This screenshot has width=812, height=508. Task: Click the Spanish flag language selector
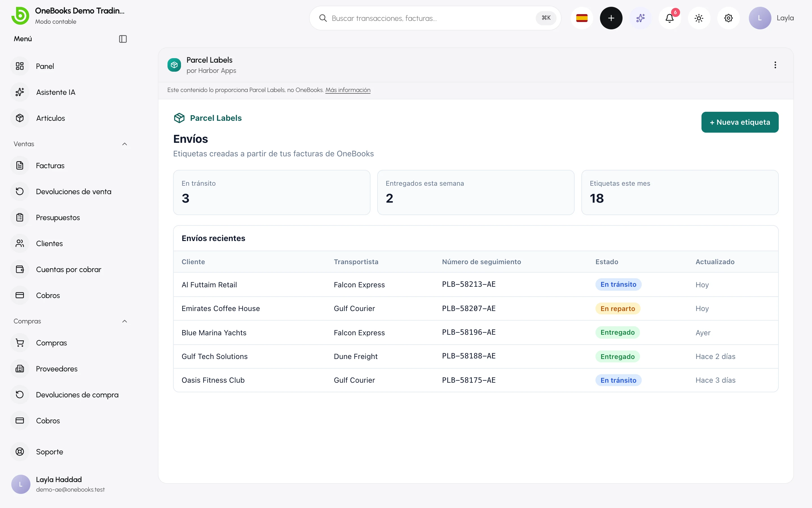click(x=581, y=18)
